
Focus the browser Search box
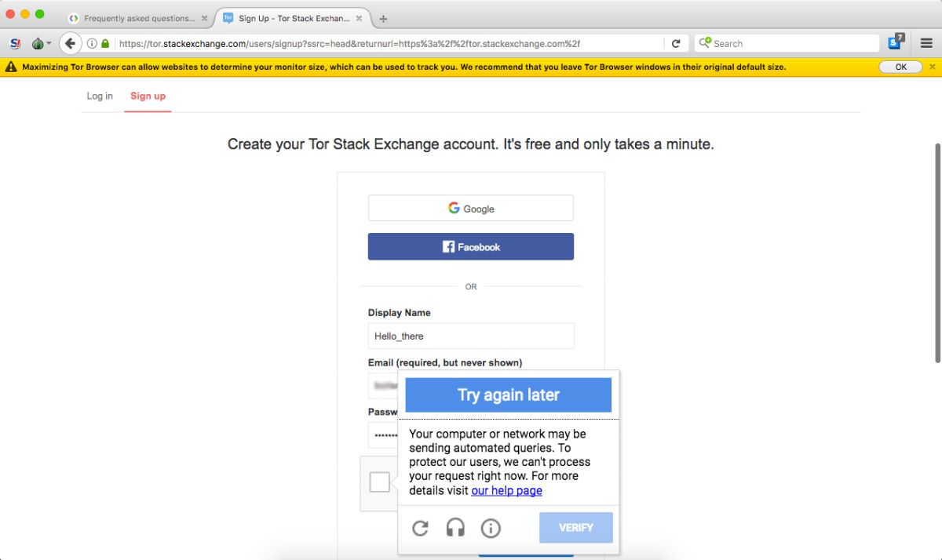pyautogui.click(x=787, y=44)
